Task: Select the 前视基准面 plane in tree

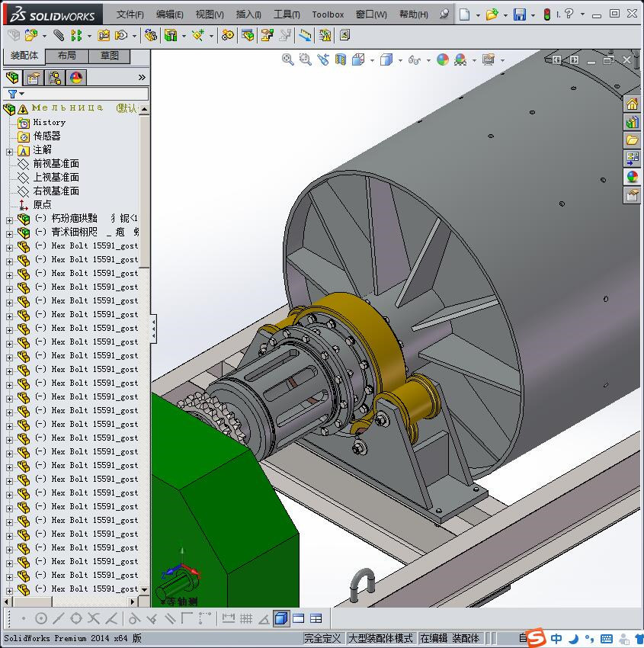Action: pyautogui.click(x=56, y=164)
